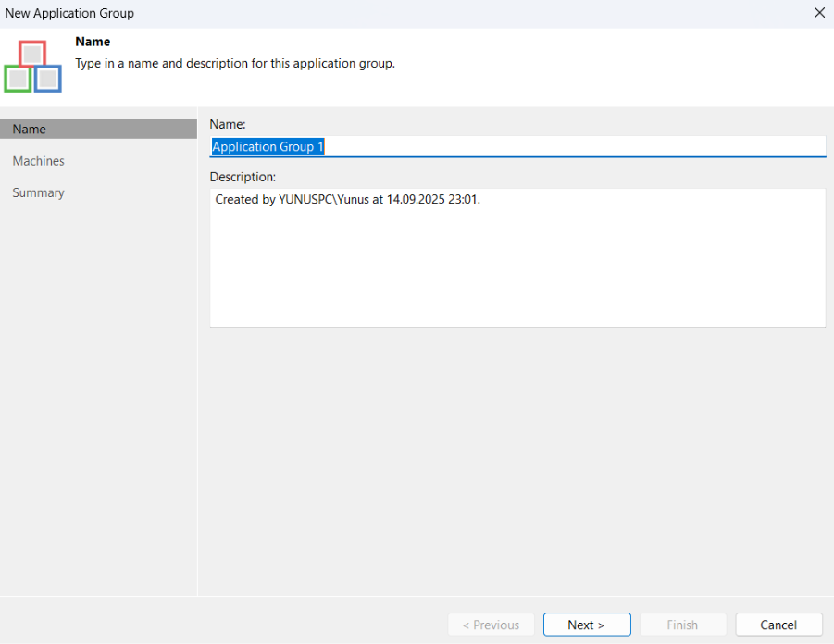Click the 'Description:' field label

click(x=243, y=176)
